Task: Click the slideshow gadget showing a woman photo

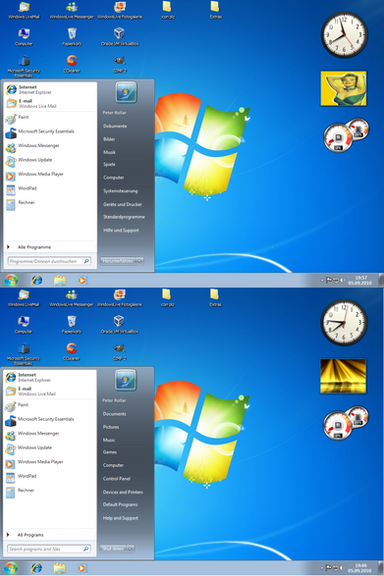Action: [344, 89]
